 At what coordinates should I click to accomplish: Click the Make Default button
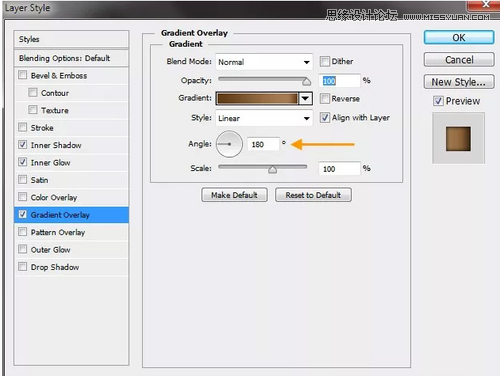tap(234, 195)
